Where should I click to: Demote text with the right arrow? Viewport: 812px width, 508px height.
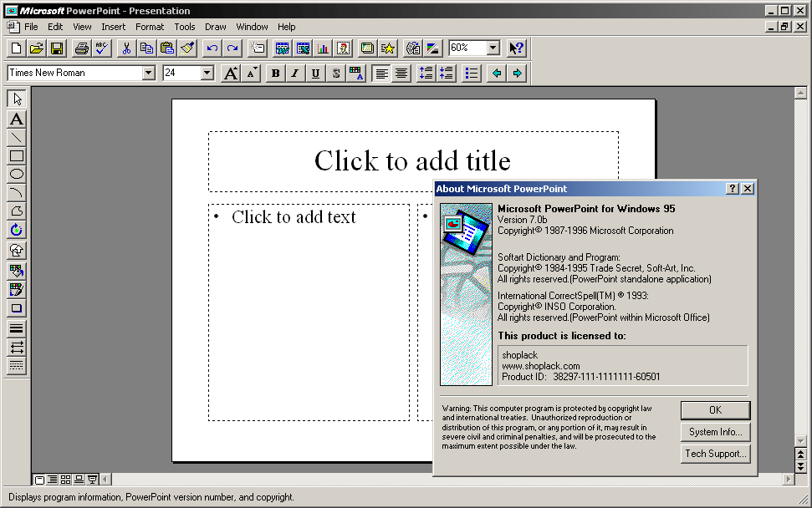pyautogui.click(x=516, y=73)
